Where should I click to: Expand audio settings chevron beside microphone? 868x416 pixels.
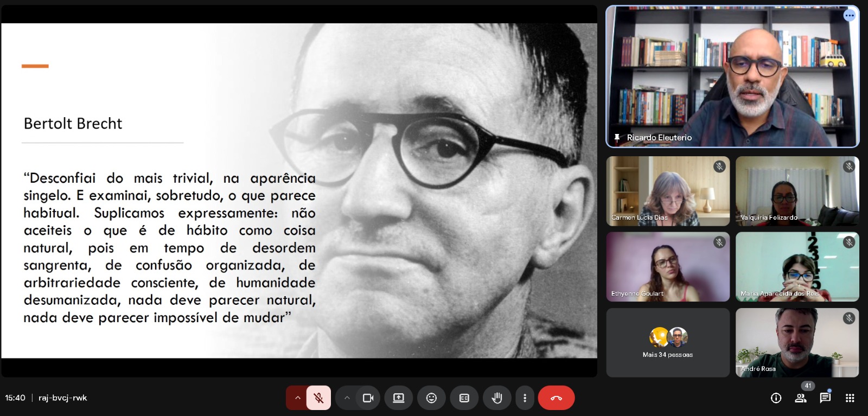[297, 398]
